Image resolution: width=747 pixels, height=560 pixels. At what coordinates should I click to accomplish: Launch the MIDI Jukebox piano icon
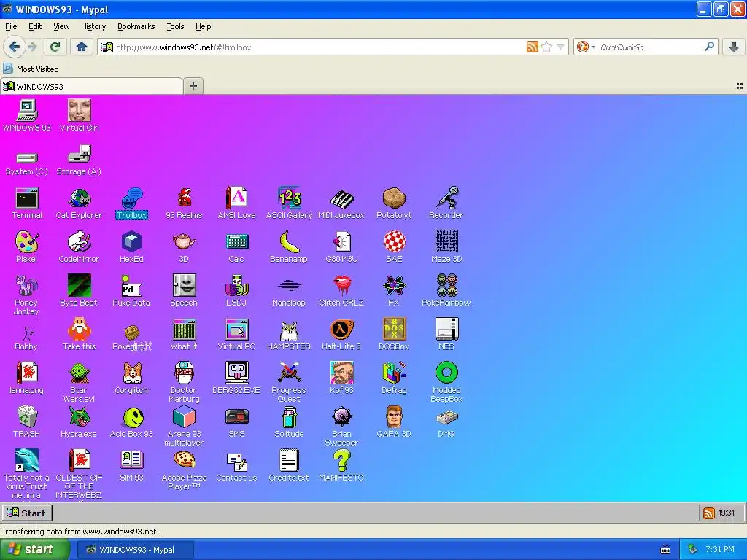[341, 203]
